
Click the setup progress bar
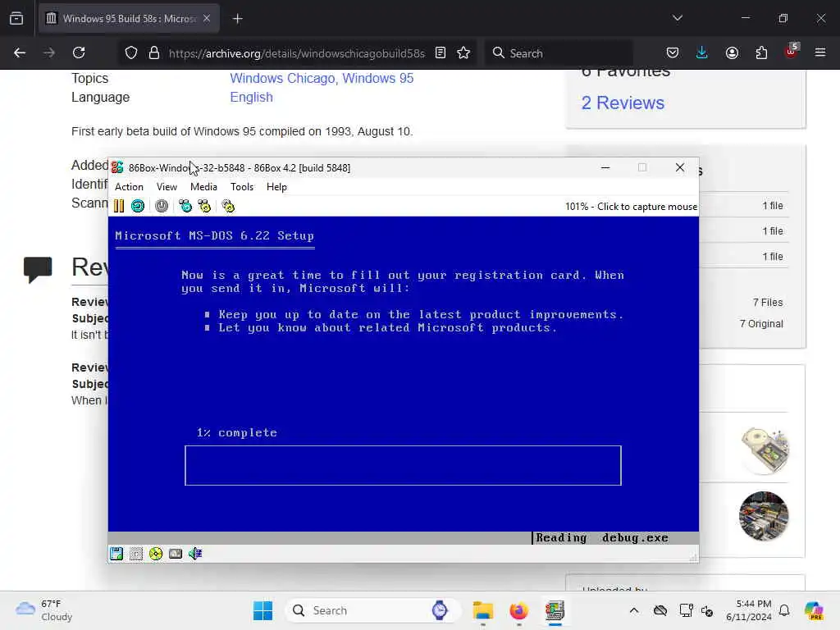[x=403, y=466]
